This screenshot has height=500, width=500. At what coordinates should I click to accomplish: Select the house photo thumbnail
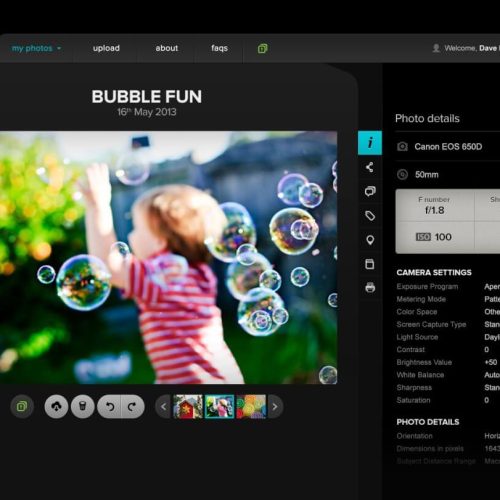[188, 407]
